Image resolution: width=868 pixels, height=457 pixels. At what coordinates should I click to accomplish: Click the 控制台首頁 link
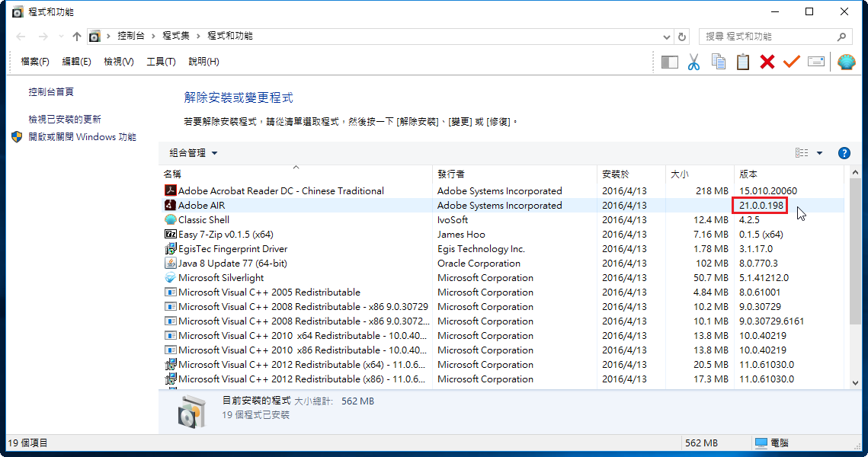point(51,92)
